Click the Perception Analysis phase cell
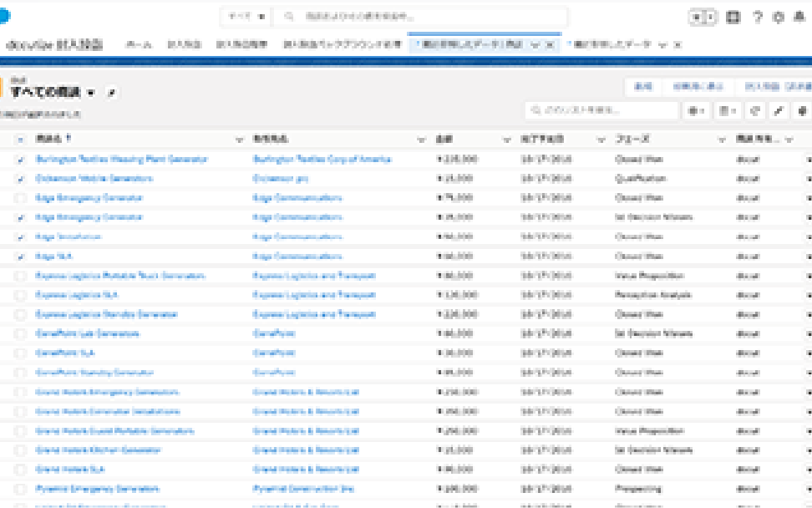812x508 pixels. point(653,295)
